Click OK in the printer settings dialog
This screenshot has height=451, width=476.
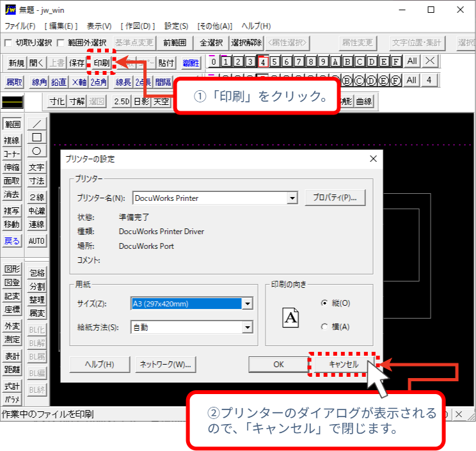(278, 365)
